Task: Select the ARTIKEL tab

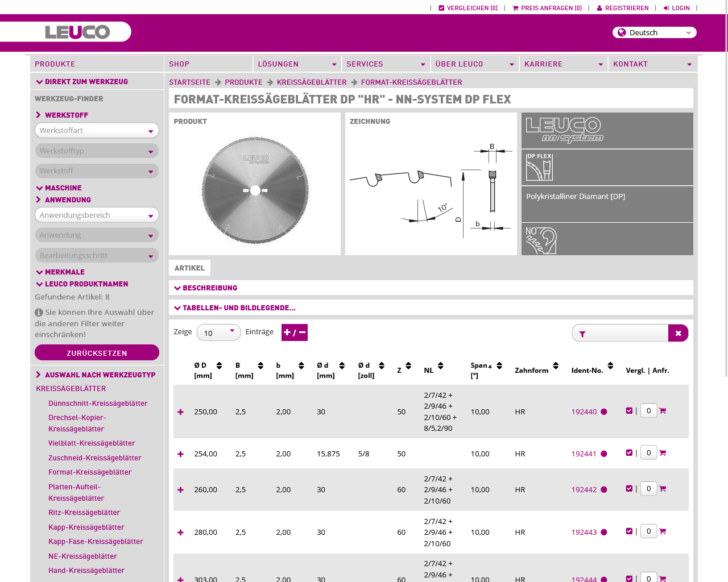Action: pyautogui.click(x=189, y=268)
